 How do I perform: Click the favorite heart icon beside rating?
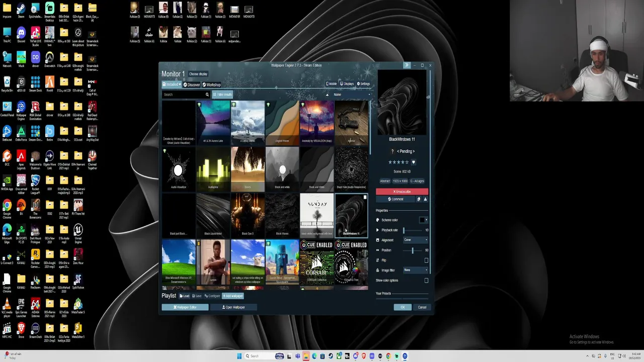pos(414,162)
